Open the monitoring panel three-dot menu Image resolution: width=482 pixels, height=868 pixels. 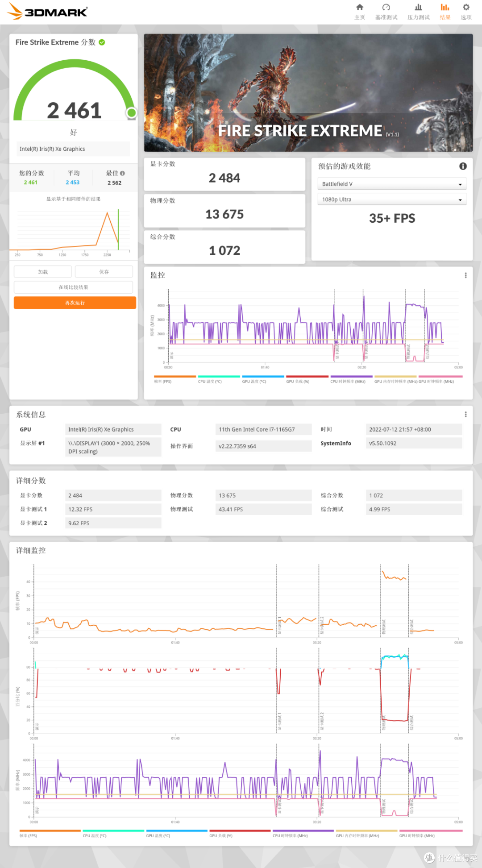pos(465,275)
